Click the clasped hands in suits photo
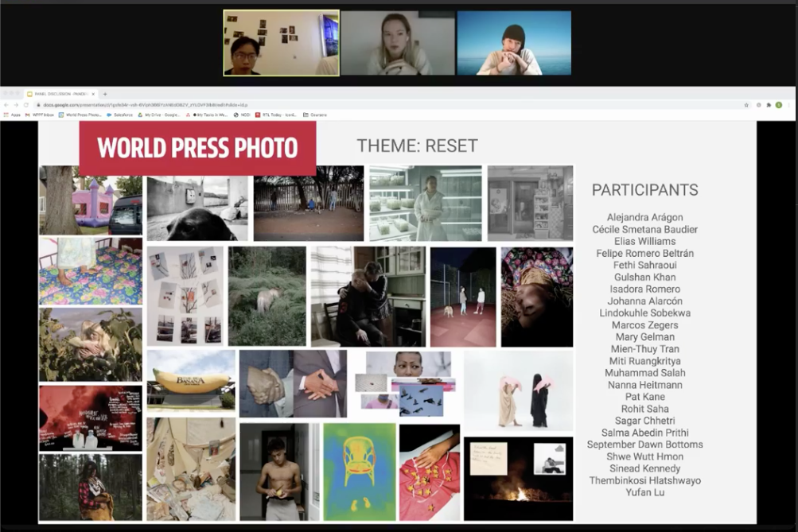Screen dimensions: 798x532 293,383
